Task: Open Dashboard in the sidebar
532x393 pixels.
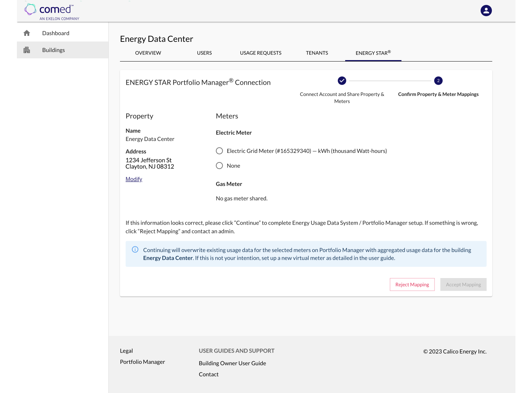Action: (63, 33)
